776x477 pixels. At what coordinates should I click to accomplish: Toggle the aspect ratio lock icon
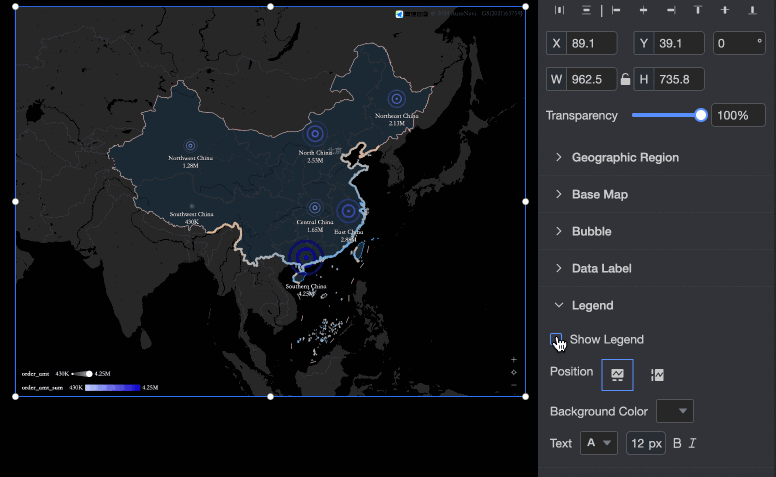pos(626,79)
